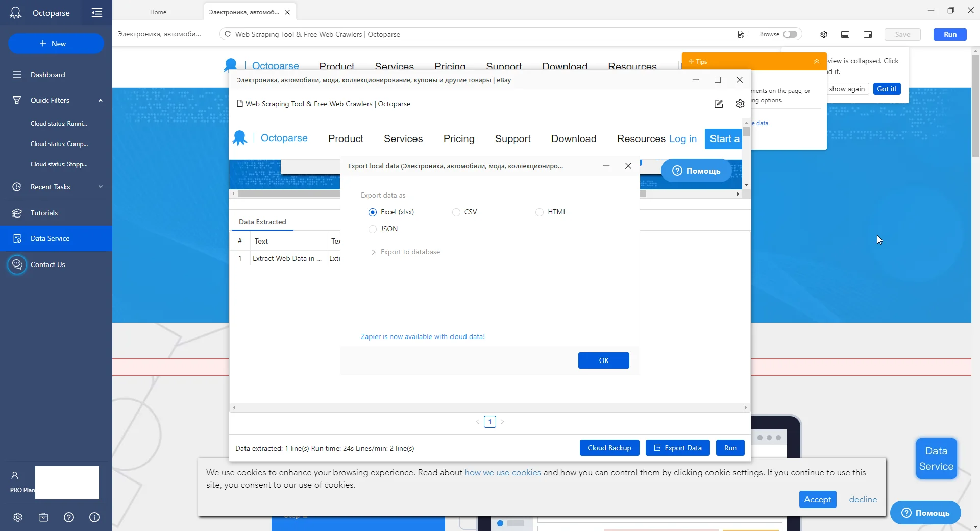Open Support menu in extraction window preview
This screenshot has height=531, width=980.
point(513,139)
